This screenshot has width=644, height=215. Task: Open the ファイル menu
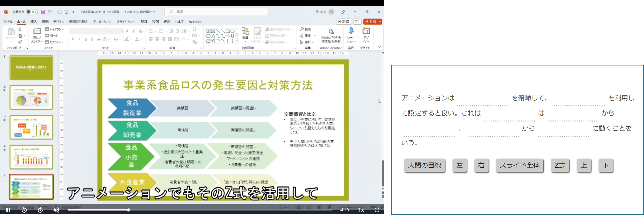point(8,22)
